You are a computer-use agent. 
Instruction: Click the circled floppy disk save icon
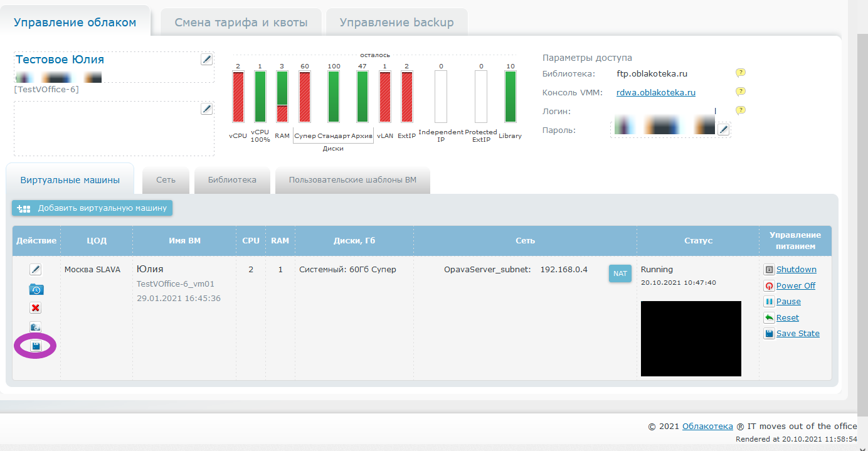click(36, 346)
